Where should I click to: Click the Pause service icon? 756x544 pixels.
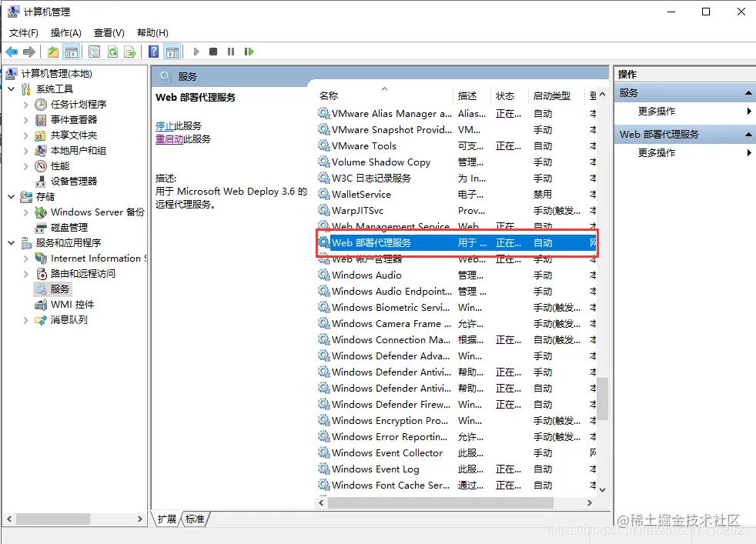231,52
